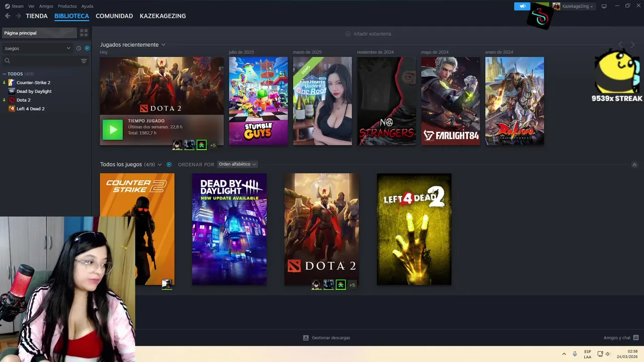Toggle the recent activity clock filter
This screenshot has height=362, width=644.
point(78,48)
